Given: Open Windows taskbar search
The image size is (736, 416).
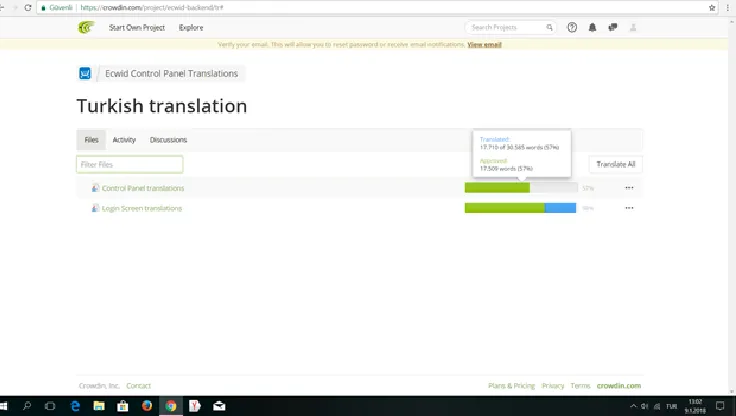Looking at the screenshot, I should point(27,406).
